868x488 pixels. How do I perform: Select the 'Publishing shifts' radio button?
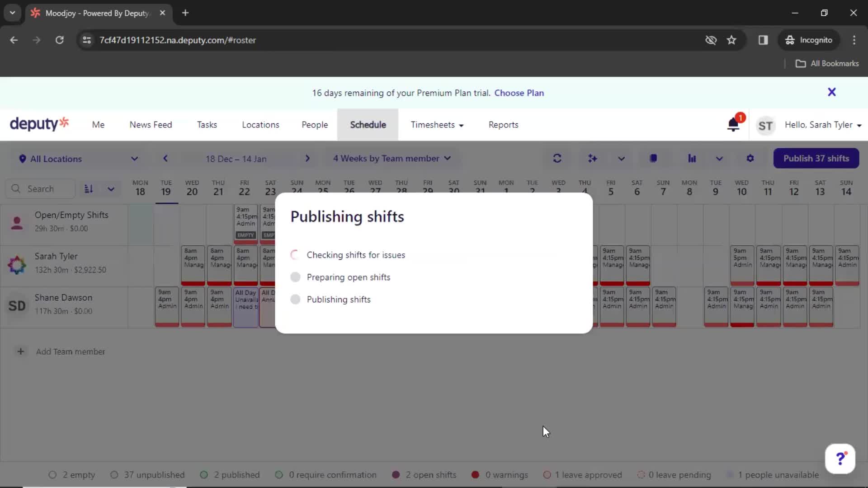click(295, 299)
